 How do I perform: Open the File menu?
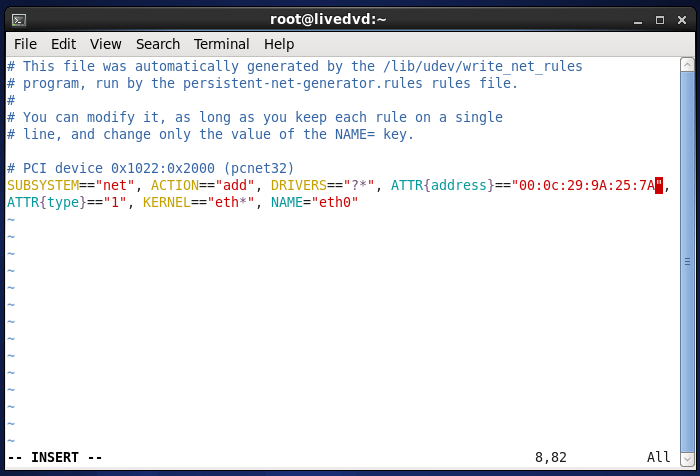tap(25, 44)
